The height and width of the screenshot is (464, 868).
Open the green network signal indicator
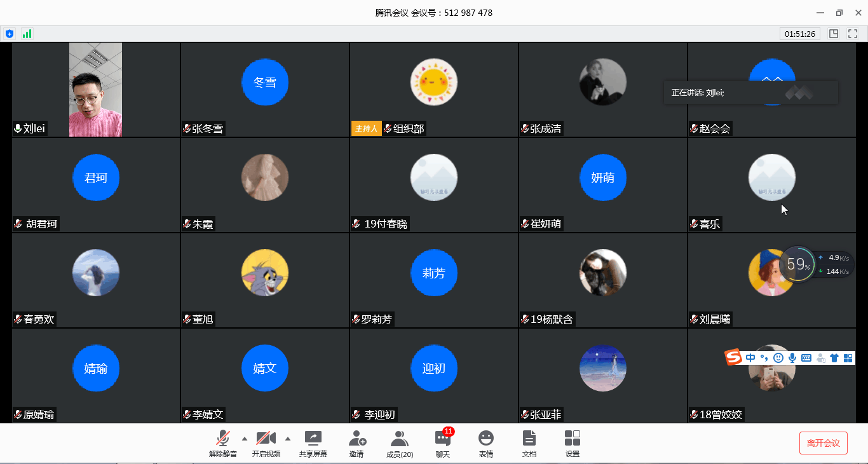(27, 34)
